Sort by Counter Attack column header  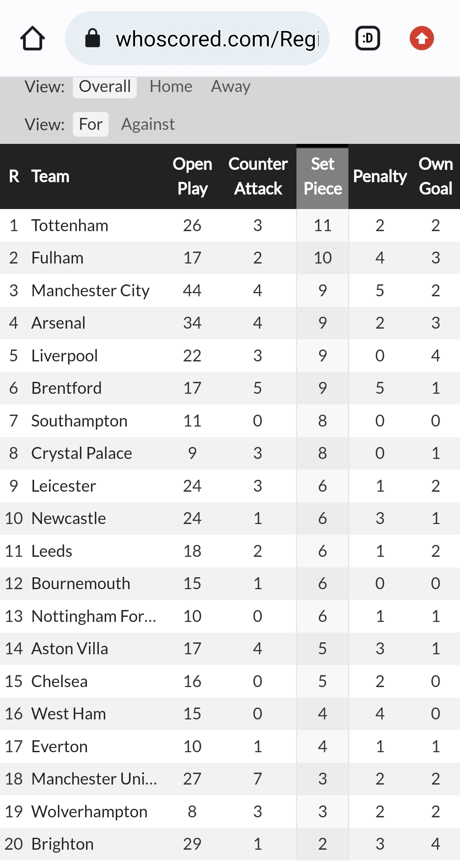click(x=258, y=176)
